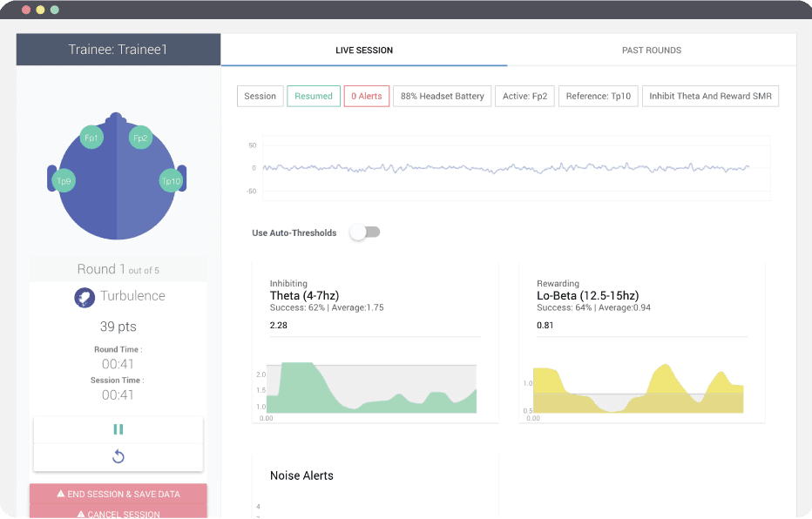
Task: Click the Resumed status chip
Action: pos(314,97)
